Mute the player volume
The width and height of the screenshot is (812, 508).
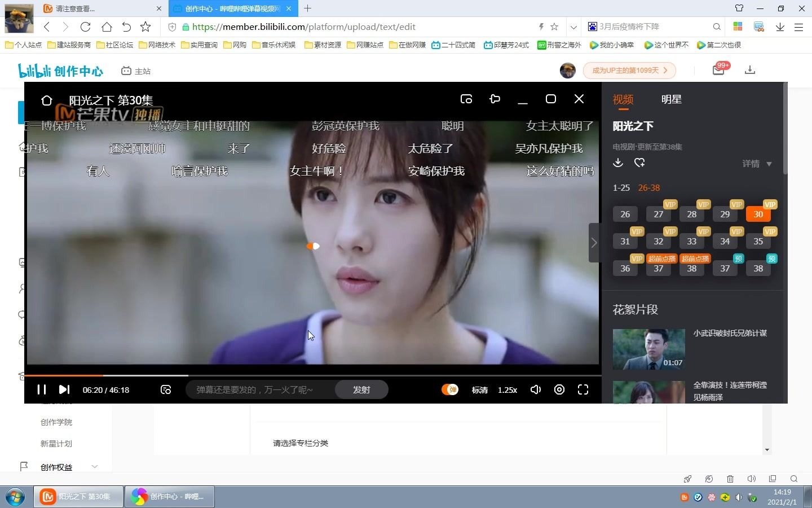click(x=536, y=389)
